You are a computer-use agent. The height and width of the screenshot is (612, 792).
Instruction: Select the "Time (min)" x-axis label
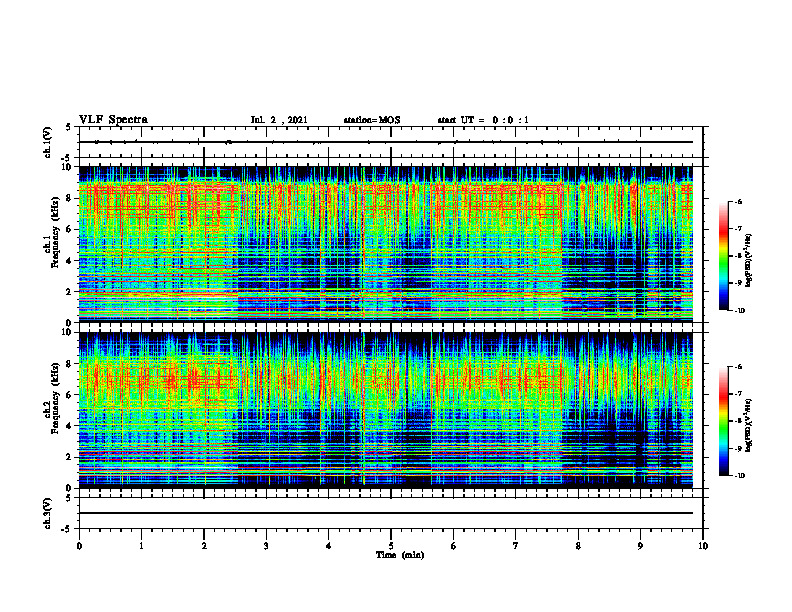click(x=400, y=555)
